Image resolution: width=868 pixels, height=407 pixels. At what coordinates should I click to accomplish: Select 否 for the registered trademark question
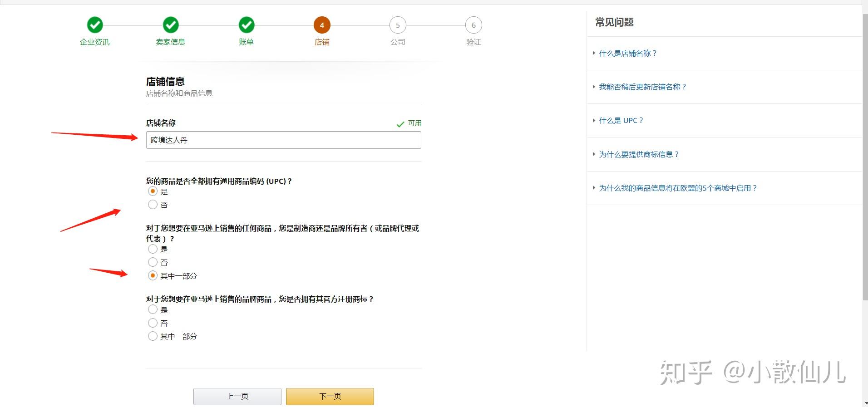tap(153, 323)
